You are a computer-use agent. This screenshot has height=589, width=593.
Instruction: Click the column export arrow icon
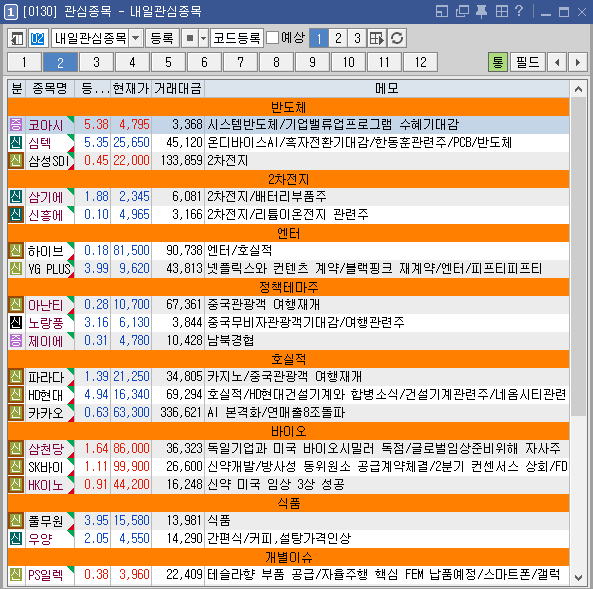click(x=377, y=38)
